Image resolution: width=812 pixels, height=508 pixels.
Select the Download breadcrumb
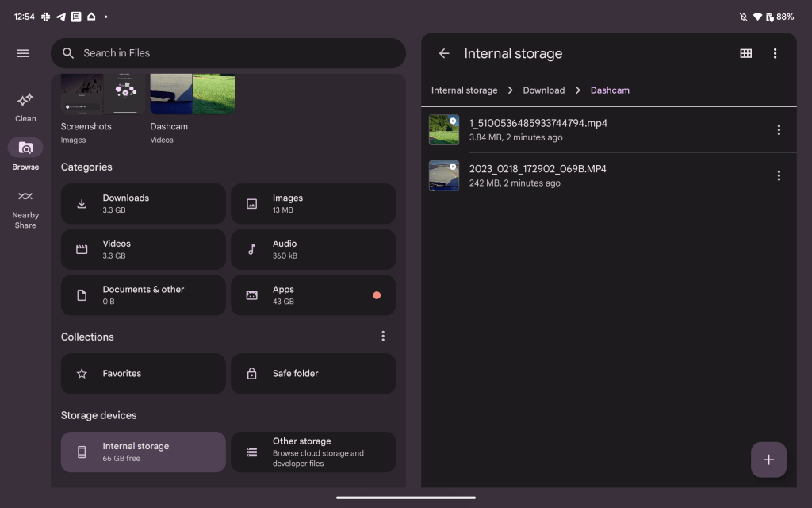coord(544,90)
